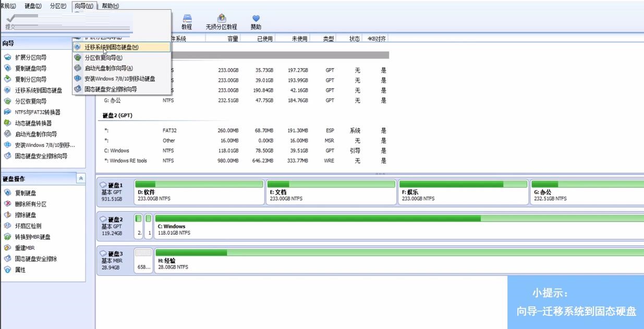Select the 硬盘1 disk header in disk map

tap(115, 192)
